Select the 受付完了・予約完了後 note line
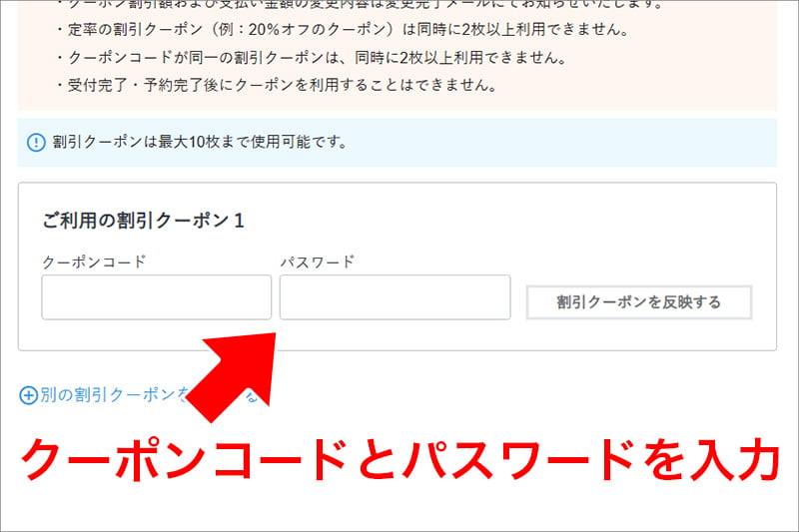This screenshot has height=532, width=799. click(277, 85)
